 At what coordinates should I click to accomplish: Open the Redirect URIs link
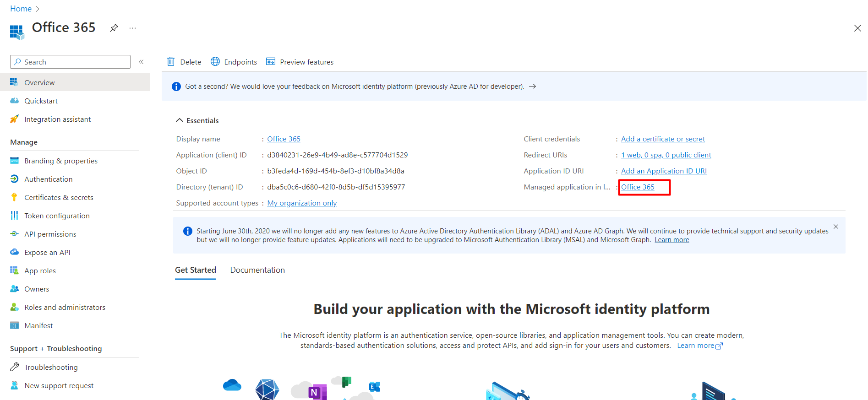tap(666, 155)
